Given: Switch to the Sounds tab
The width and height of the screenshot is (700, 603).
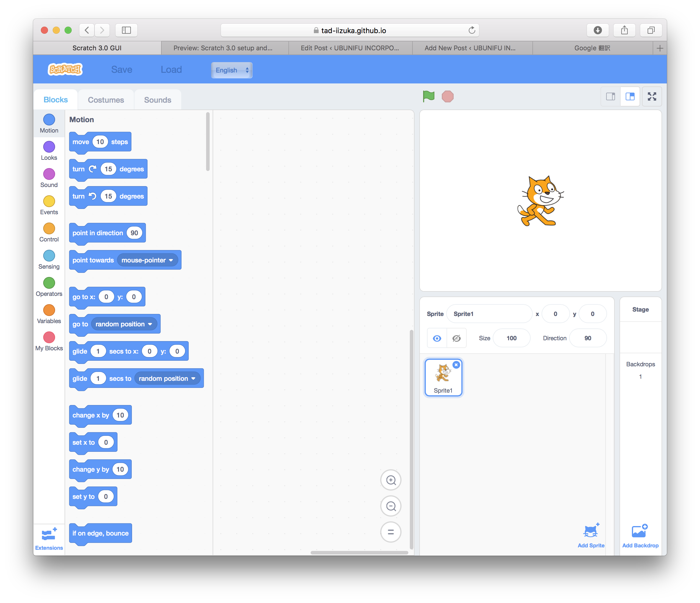Looking at the screenshot, I should [x=157, y=99].
